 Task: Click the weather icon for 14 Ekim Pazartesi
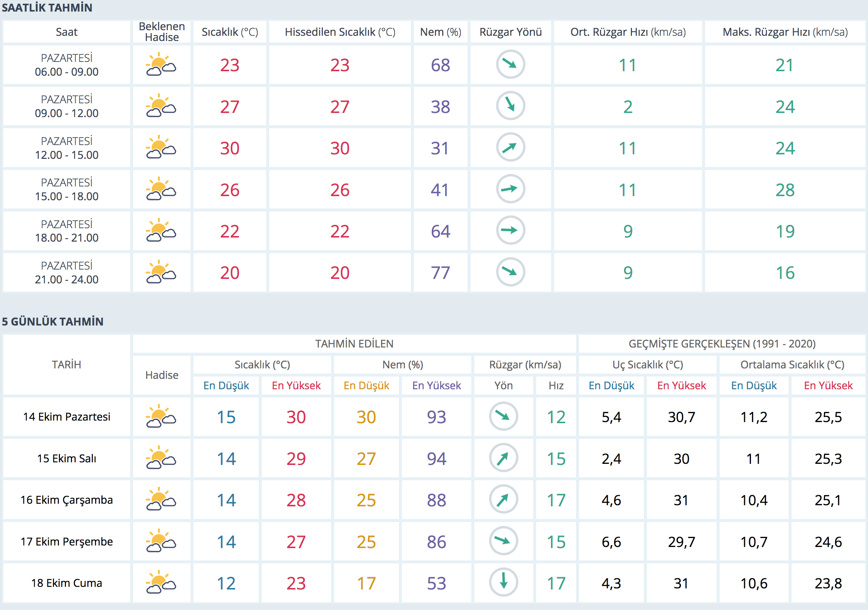pyautogui.click(x=161, y=416)
